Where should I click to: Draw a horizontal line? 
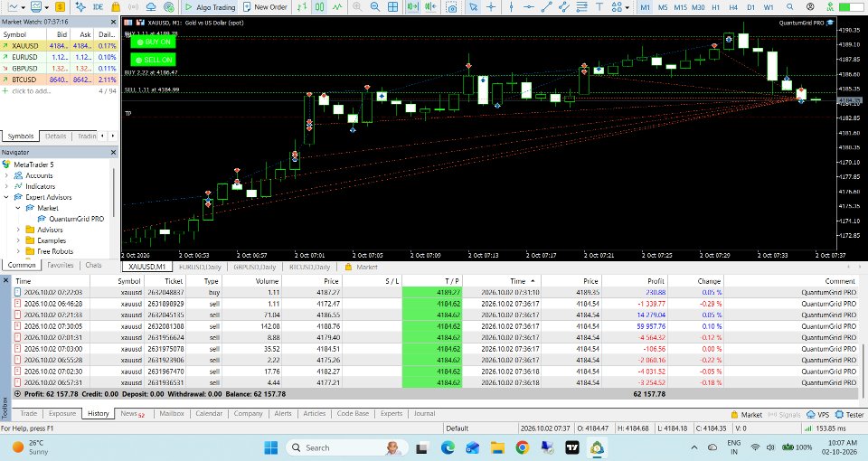pyautogui.click(x=529, y=6)
